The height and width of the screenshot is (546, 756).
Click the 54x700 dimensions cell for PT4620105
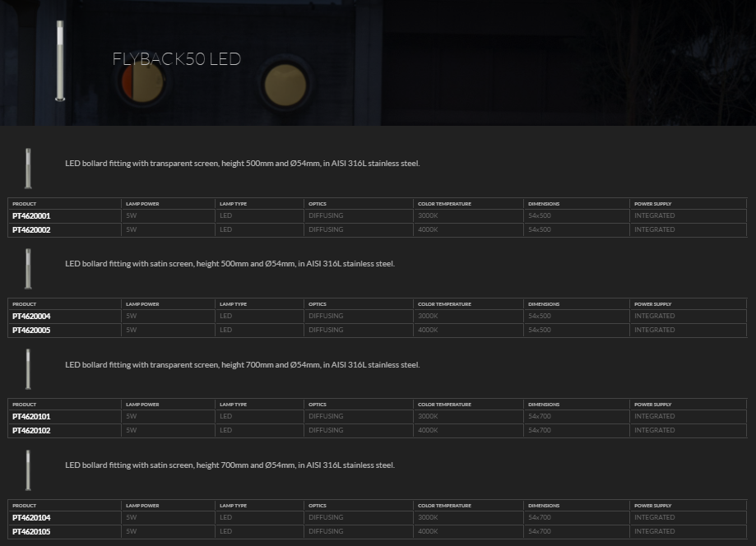[x=540, y=532]
